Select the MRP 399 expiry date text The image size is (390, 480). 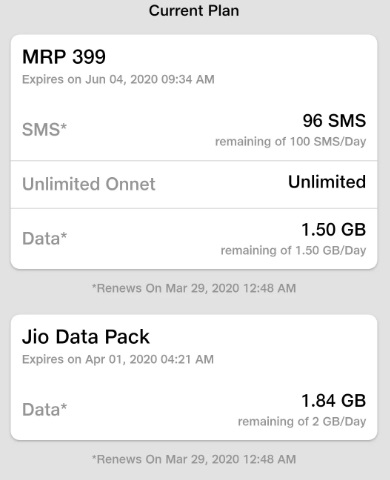tap(118, 80)
